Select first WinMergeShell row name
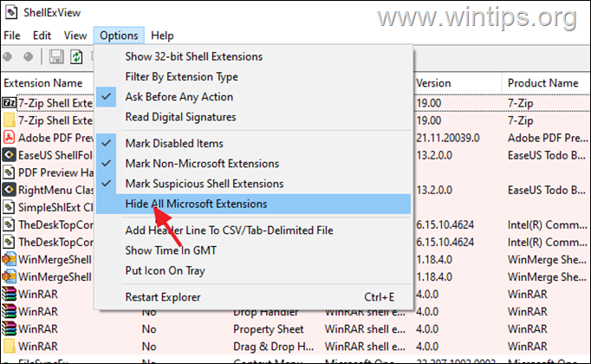 [x=55, y=260]
